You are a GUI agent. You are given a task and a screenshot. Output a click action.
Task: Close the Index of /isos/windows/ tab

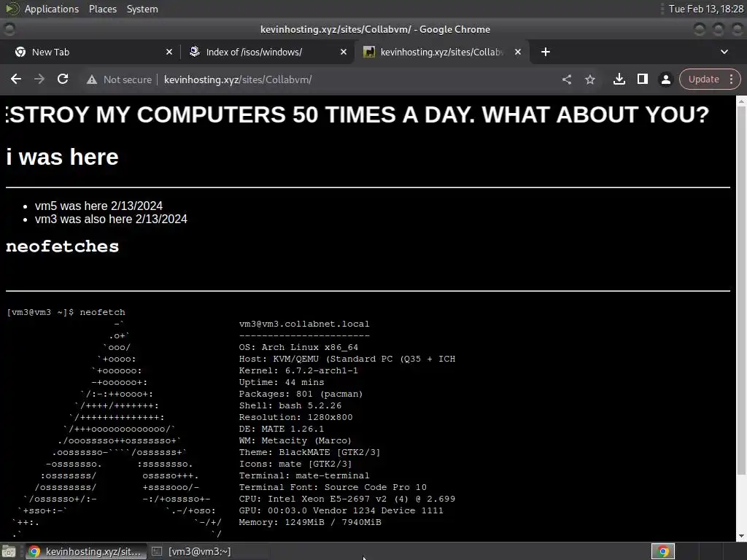(344, 52)
